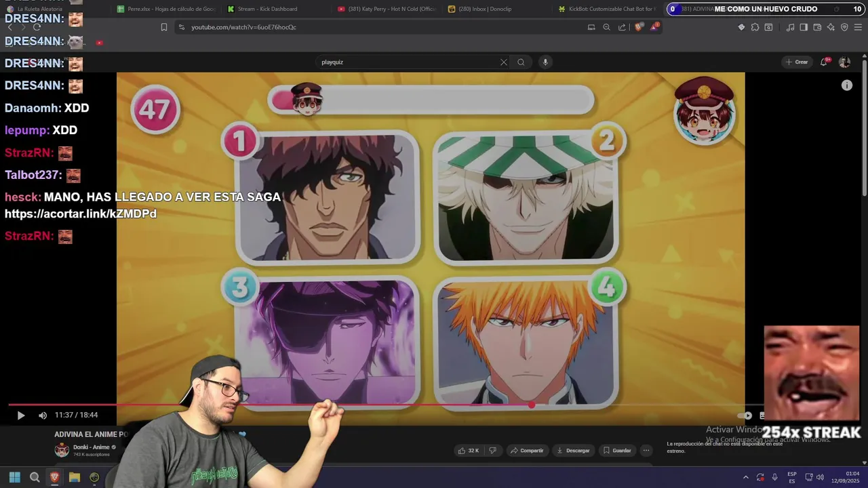This screenshot has height=488, width=868.
Task: Show video info card icon
Action: (846, 85)
